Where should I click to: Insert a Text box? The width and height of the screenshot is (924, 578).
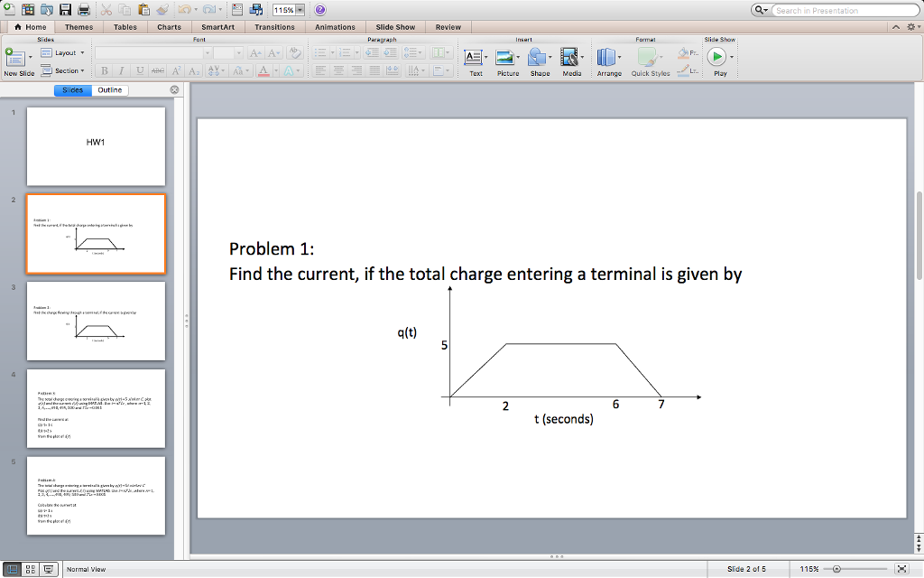click(475, 57)
